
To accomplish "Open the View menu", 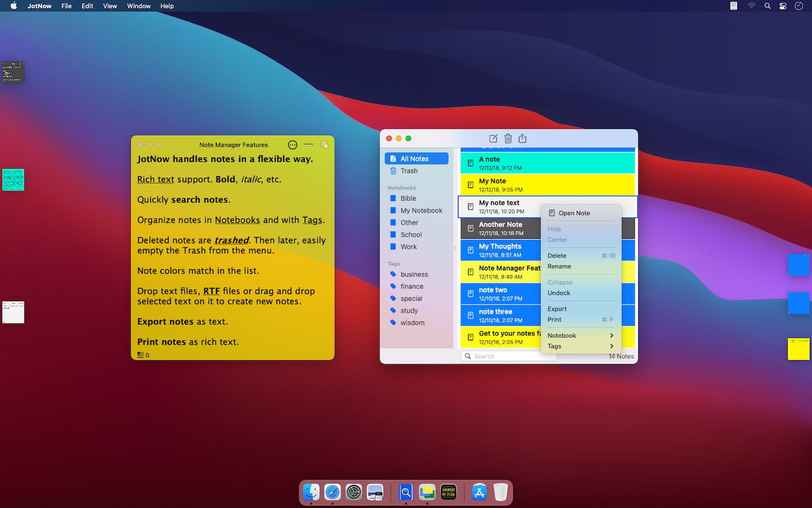I will (x=110, y=6).
